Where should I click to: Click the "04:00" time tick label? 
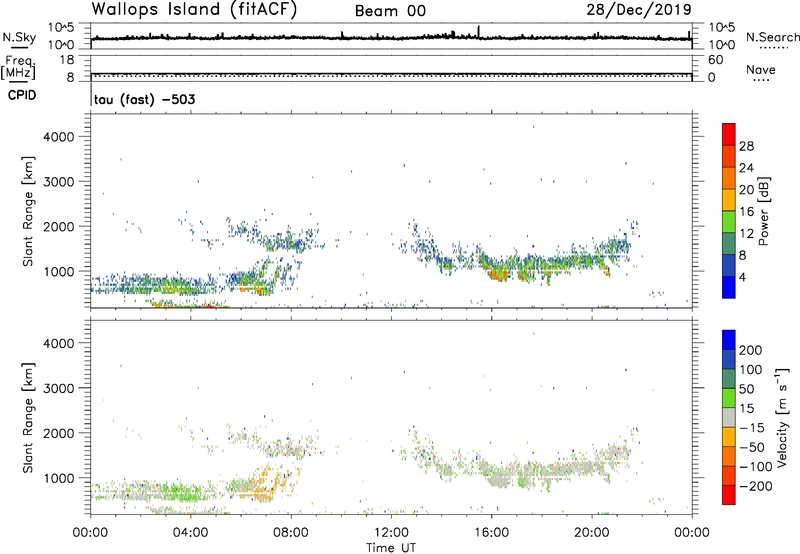(x=191, y=533)
